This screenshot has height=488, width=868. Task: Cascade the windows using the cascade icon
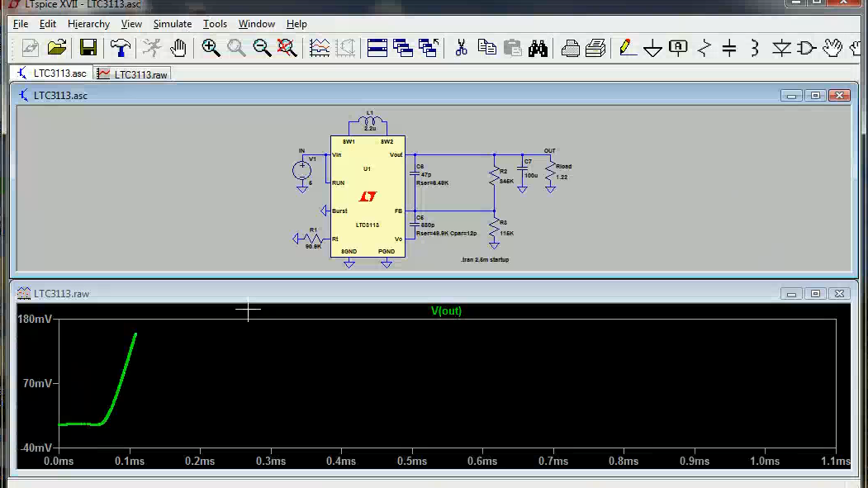[x=402, y=48]
